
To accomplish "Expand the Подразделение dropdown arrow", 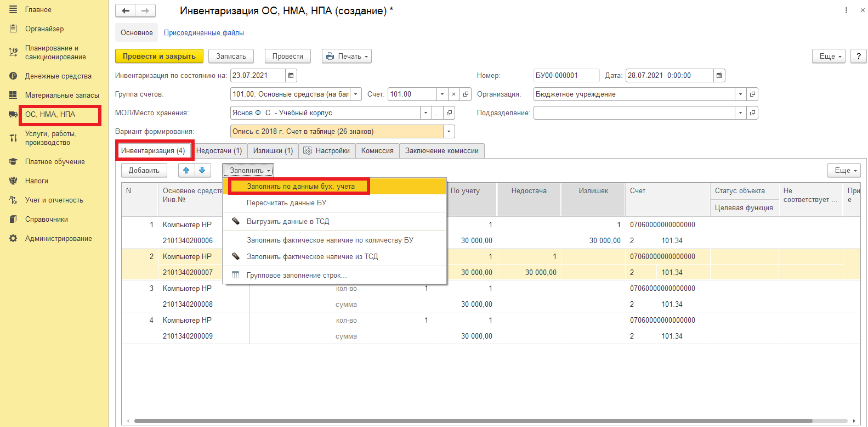I will [740, 113].
